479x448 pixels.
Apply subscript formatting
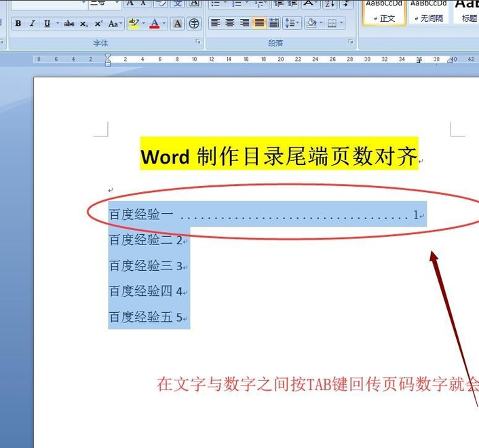tap(83, 24)
